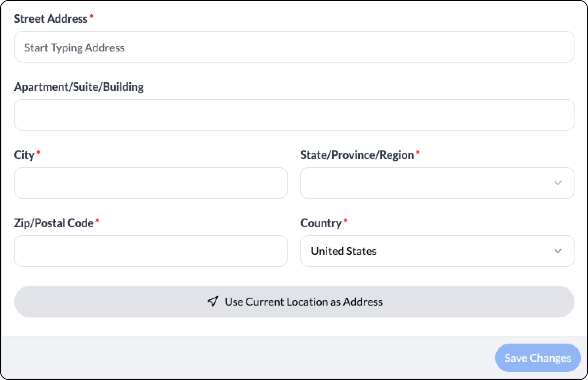Focus the Street Address input field
Image resolution: width=588 pixels, height=380 pixels.
[x=294, y=47]
